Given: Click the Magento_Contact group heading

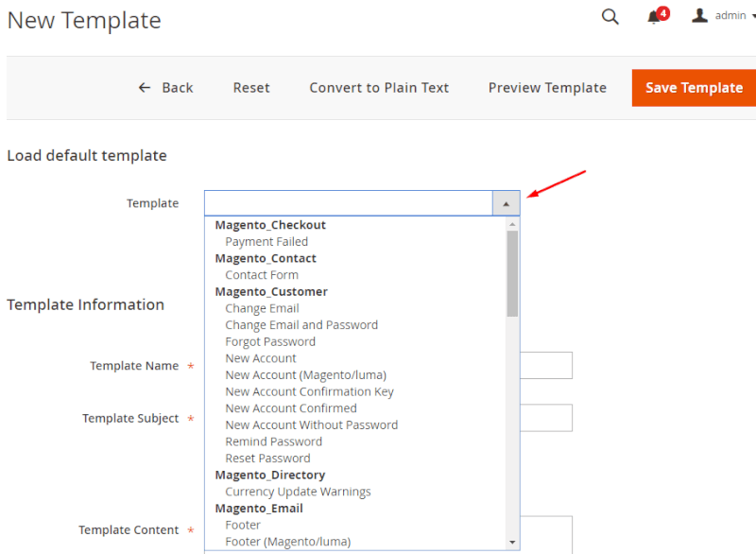Looking at the screenshot, I should pos(266,258).
